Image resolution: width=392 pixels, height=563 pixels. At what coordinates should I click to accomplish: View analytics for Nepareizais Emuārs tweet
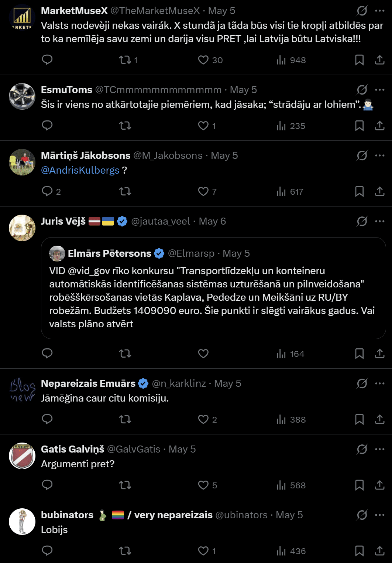291,419
